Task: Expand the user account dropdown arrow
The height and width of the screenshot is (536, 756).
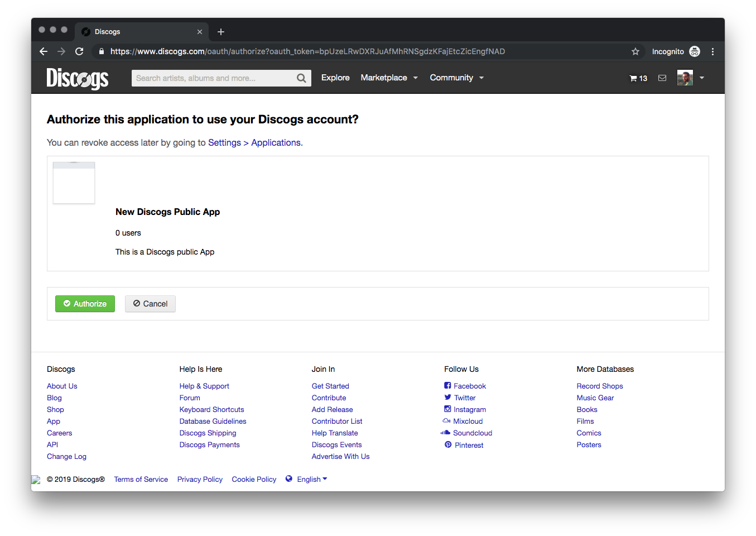Action: coord(702,78)
